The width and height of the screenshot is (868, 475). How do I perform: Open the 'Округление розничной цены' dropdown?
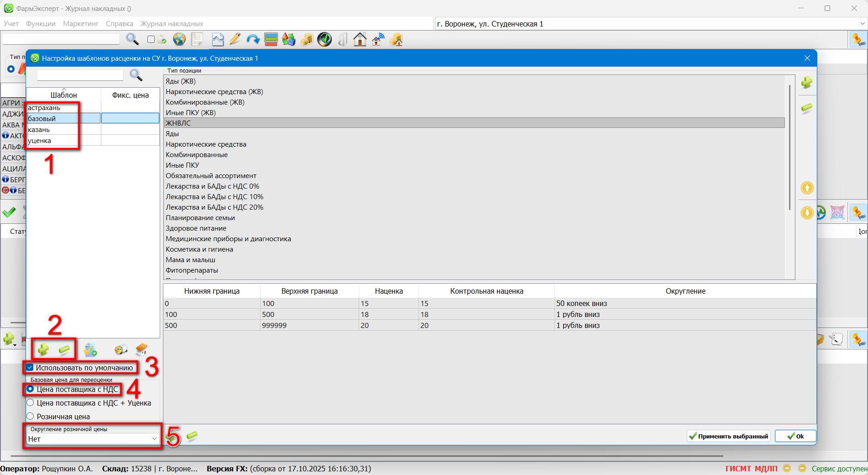(154, 439)
